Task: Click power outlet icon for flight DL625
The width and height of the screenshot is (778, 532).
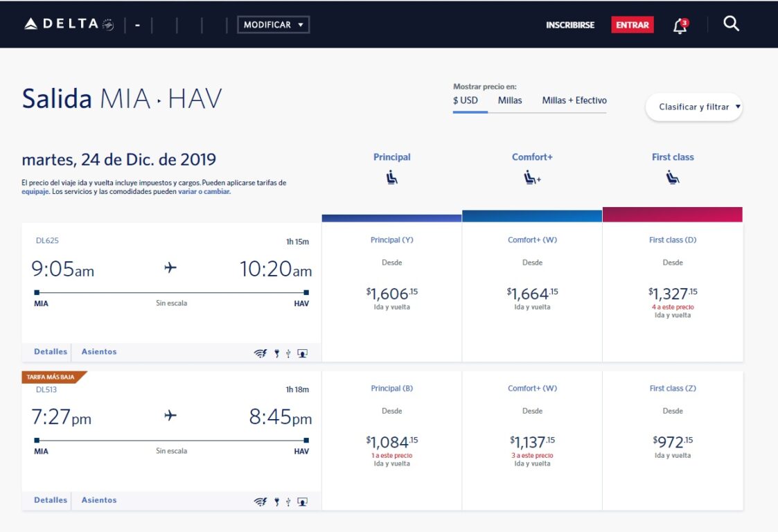Action: pyautogui.click(x=277, y=353)
